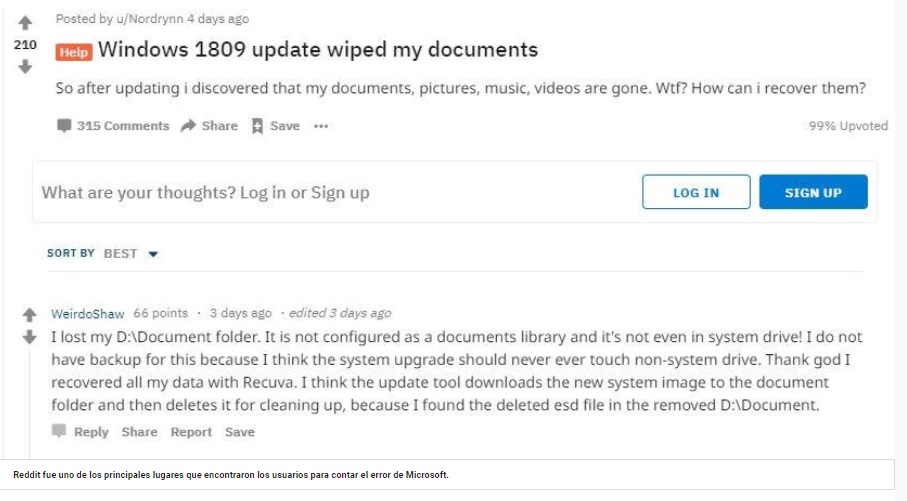The height and width of the screenshot is (501, 907).
Task: Open u/Nordrynn's profile link
Action: (150, 19)
